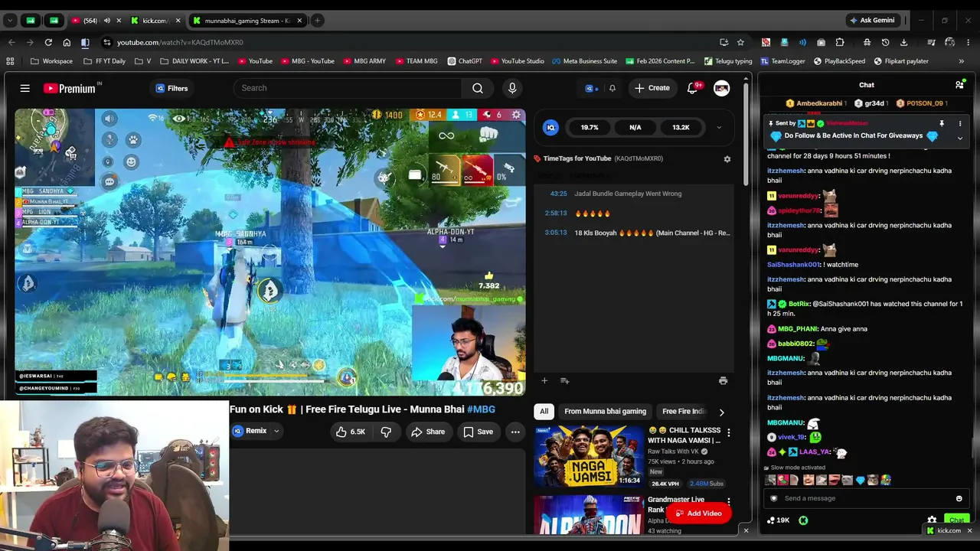Share the video
The height and width of the screenshot is (551, 980).
(428, 432)
